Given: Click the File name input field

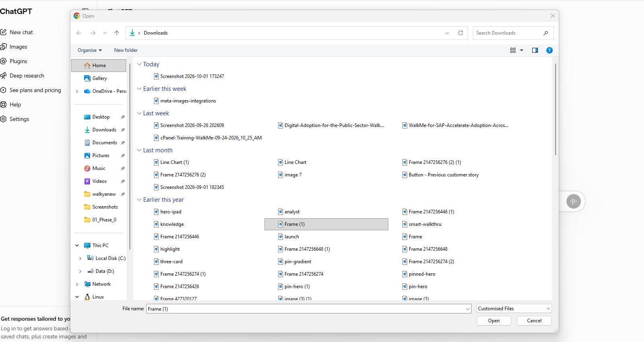Looking at the screenshot, I should pyautogui.click(x=309, y=309).
